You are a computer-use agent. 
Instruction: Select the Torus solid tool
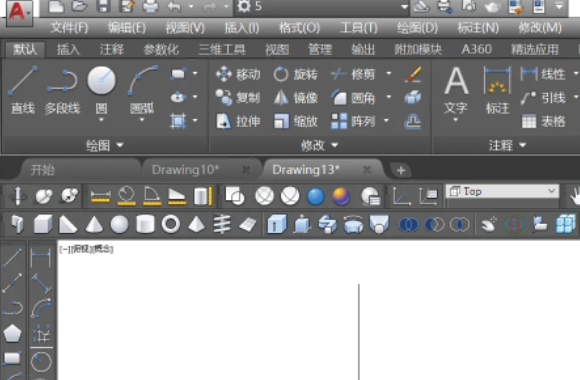[x=171, y=224]
